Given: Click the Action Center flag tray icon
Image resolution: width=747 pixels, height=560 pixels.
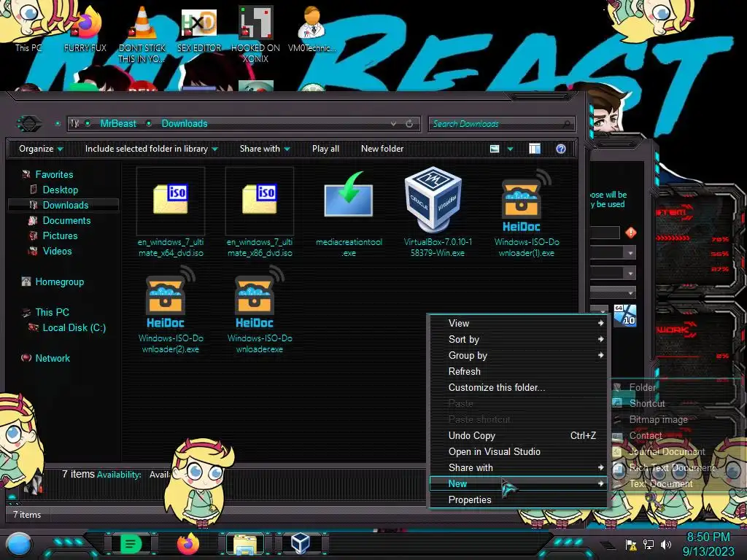Looking at the screenshot, I should [631, 544].
